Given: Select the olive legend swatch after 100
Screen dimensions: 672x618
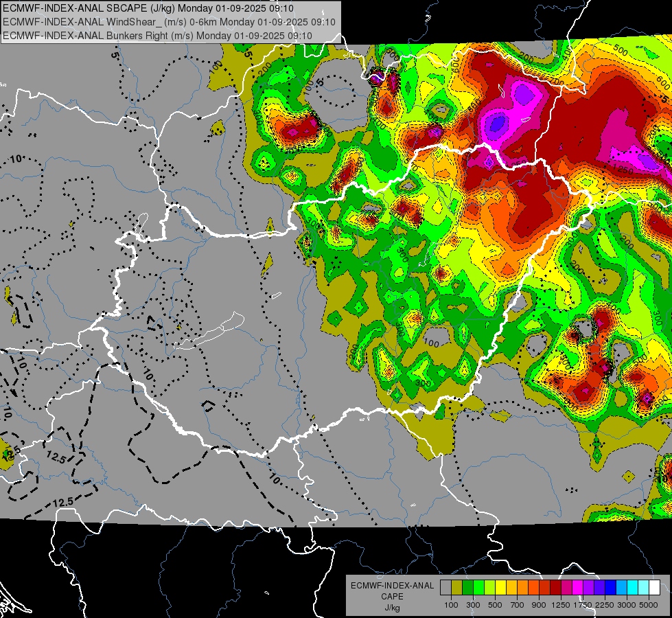Looking at the screenshot, I should pos(457,587).
